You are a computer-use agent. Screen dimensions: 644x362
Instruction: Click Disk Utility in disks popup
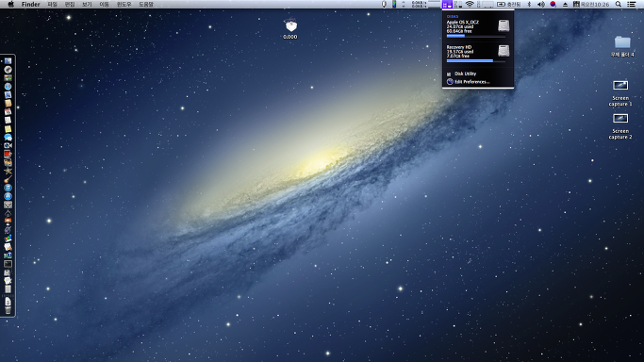tap(466, 74)
